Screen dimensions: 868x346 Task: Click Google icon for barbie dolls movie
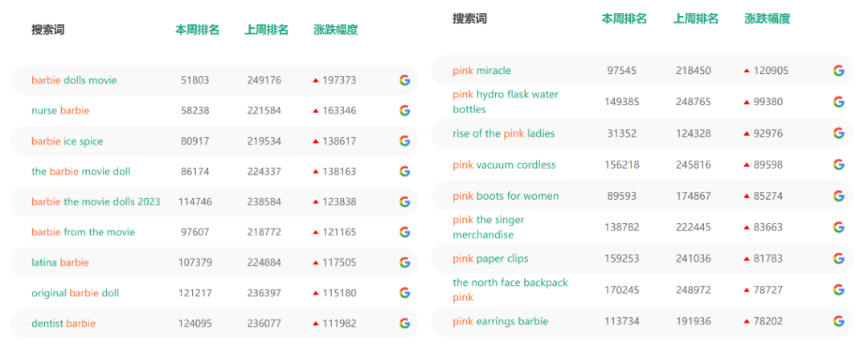tap(404, 80)
